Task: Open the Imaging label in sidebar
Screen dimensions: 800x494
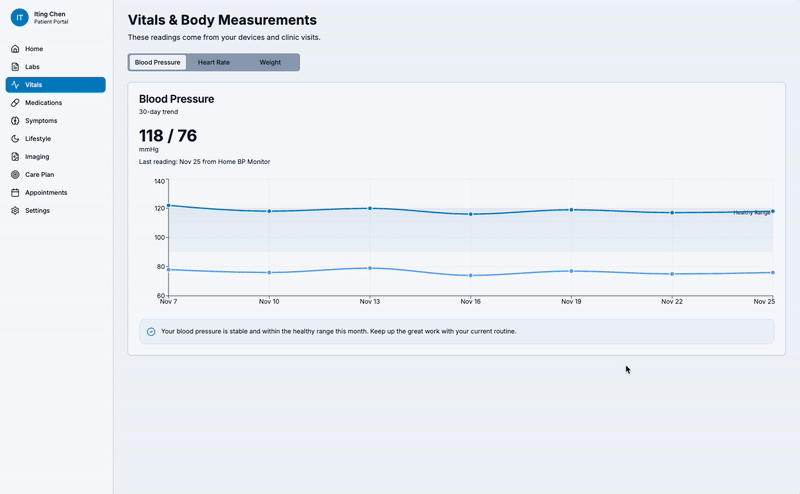Action: pos(37,157)
